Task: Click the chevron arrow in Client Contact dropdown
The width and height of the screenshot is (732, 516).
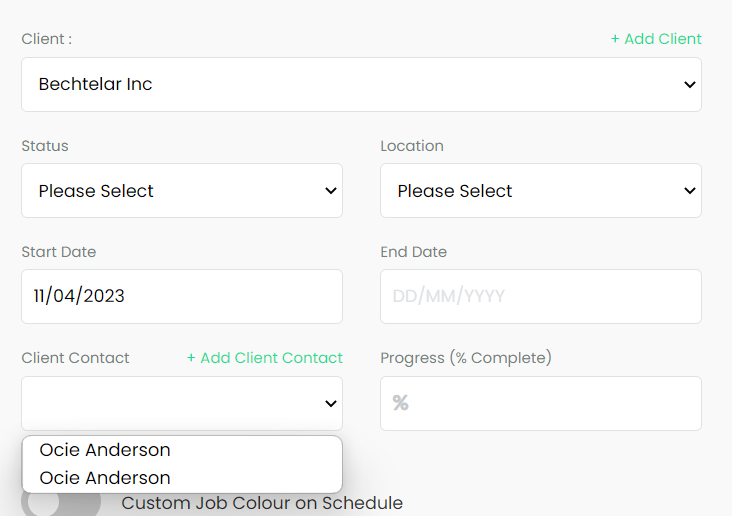Action: click(x=331, y=403)
